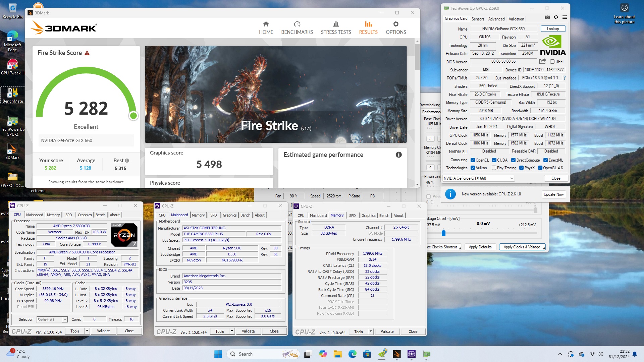Open the GPU selection dropdown in GPU-Z

479,178
